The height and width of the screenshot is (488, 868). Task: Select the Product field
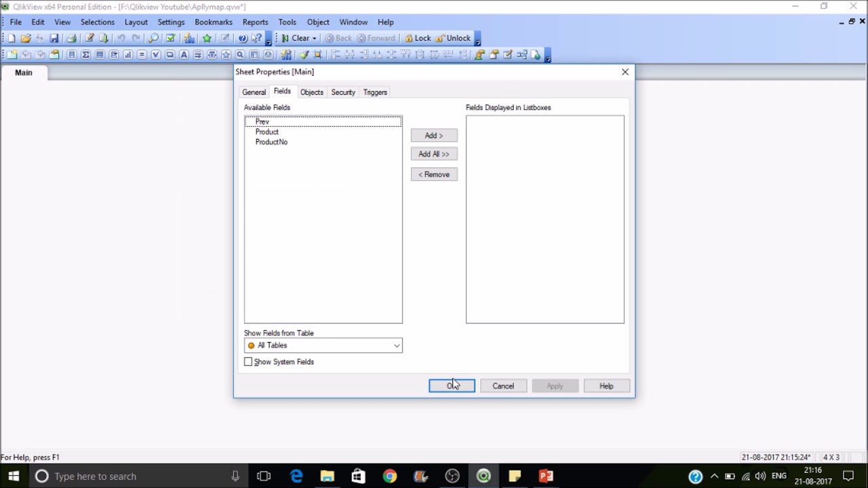pos(323,131)
